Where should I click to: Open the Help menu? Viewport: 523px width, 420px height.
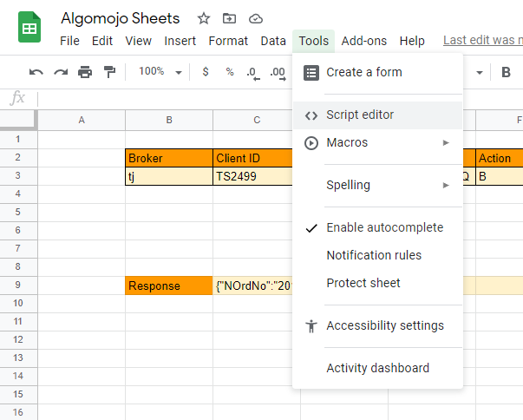[412, 41]
